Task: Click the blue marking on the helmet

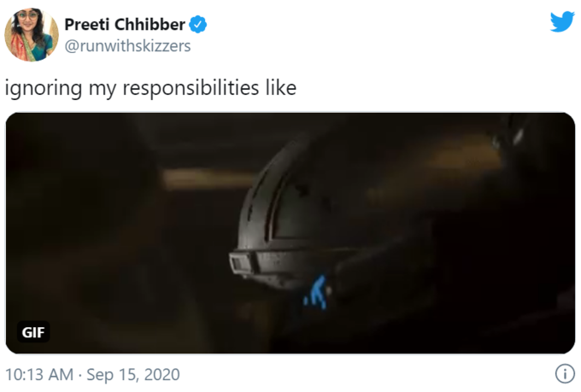Action: (316, 292)
